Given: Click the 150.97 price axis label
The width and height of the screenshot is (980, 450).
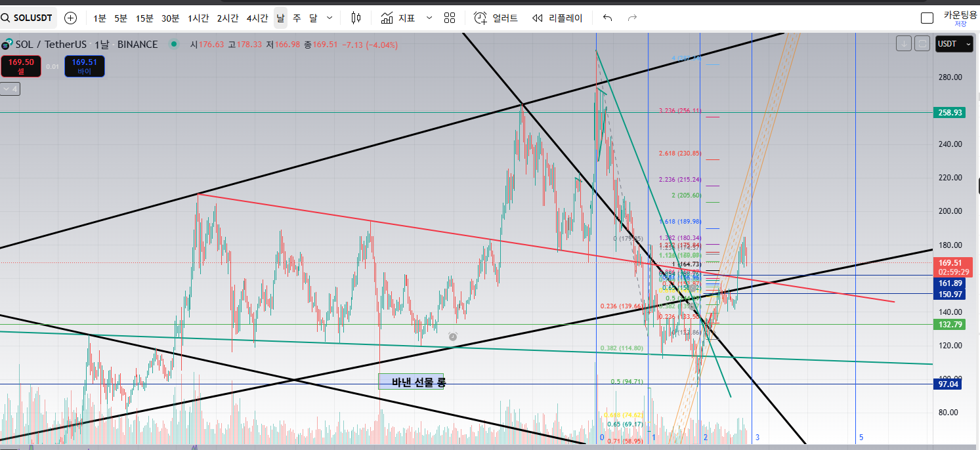Looking at the screenshot, I should tap(948, 295).
